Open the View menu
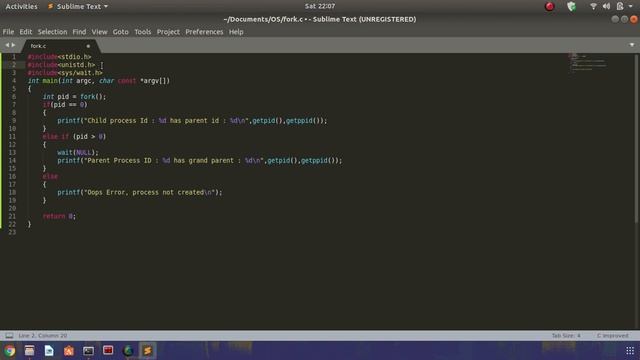This screenshot has width=640, height=360. (x=99, y=32)
